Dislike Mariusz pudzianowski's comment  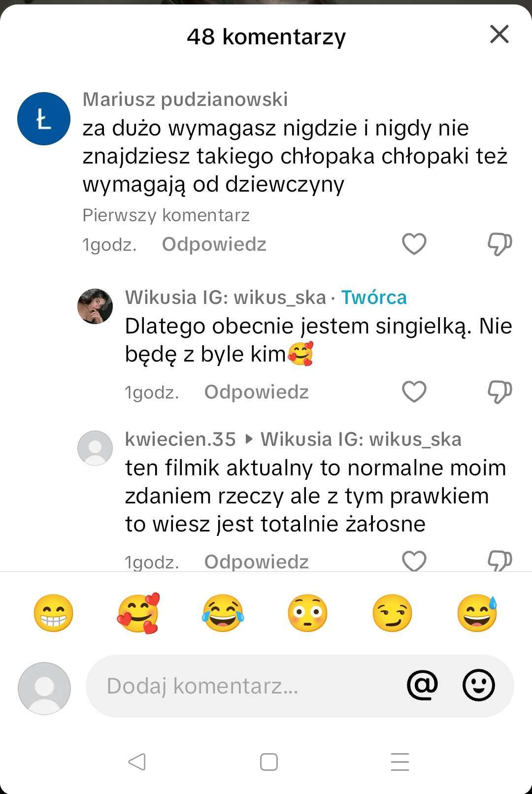(499, 244)
